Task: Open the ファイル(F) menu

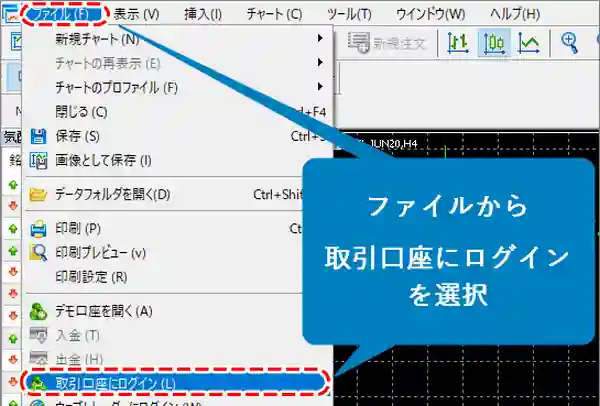Action: pyautogui.click(x=65, y=14)
